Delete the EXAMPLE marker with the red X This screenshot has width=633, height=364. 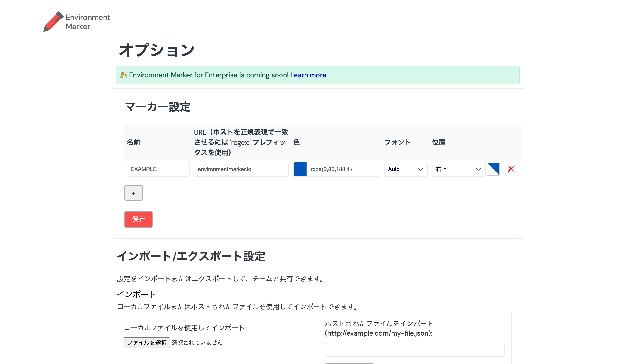pos(511,169)
